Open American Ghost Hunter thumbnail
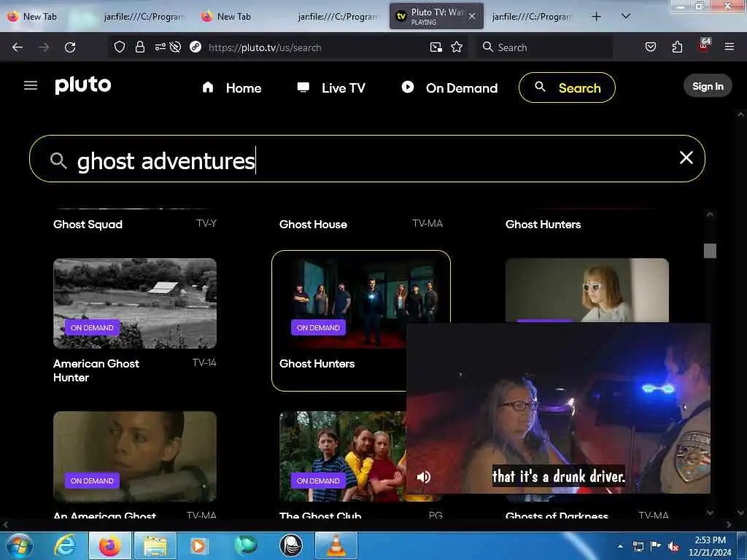The image size is (747, 560). pos(135,303)
